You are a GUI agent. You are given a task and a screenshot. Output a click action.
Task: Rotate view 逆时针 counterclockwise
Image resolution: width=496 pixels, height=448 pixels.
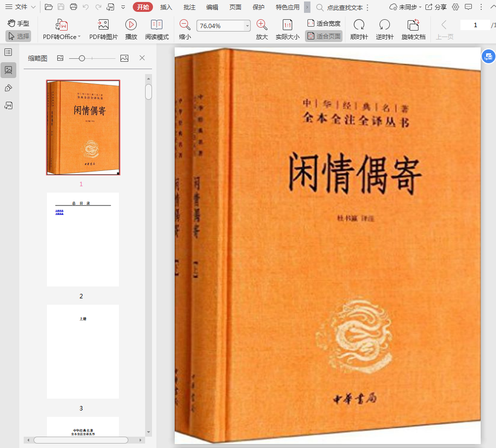click(x=384, y=30)
